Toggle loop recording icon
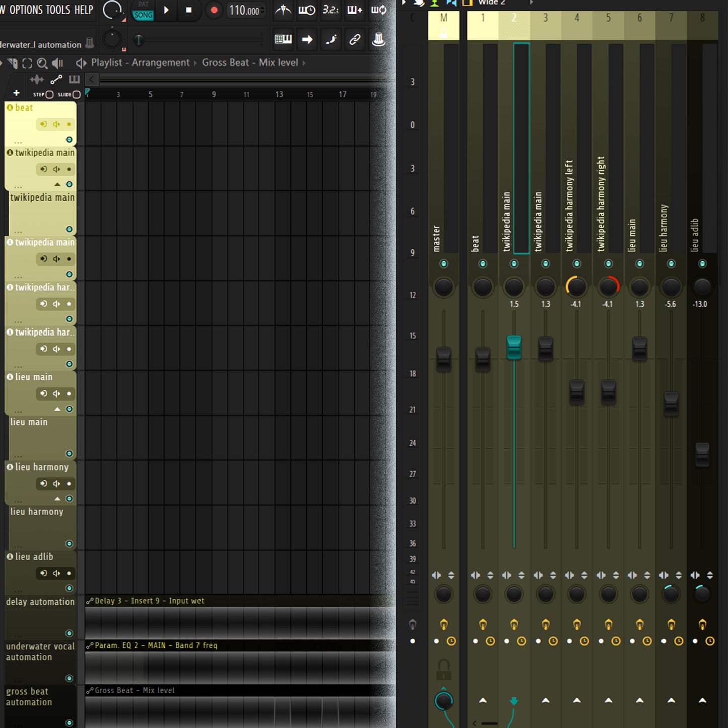Image resolution: width=728 pixels, height=728 pixels. [x=379, y=10]
